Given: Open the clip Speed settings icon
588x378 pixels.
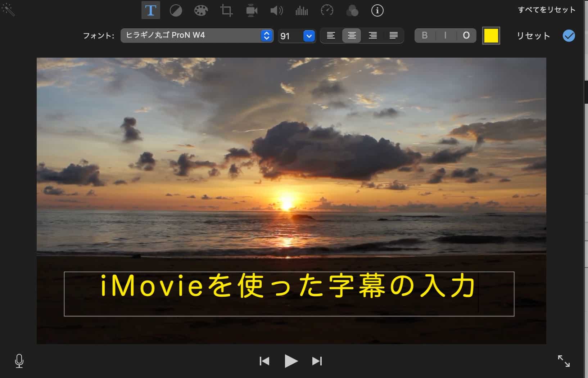Looking at the screenshot, I should click(x=327, y=10).
